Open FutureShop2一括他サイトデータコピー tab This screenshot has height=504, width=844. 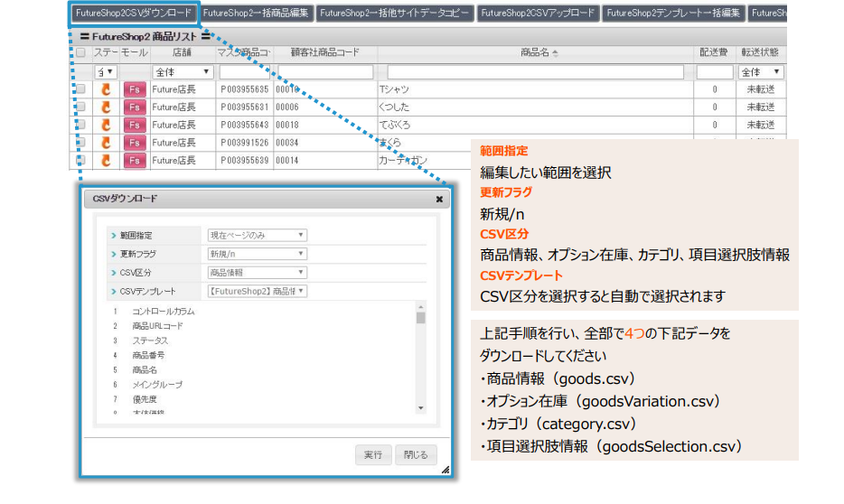[x=395, y=13]
